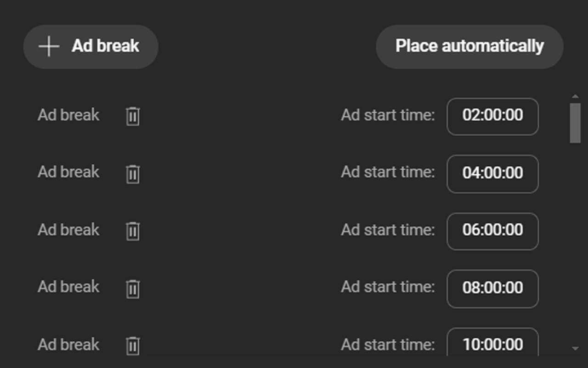Delete the 04:00:00 ad break using its trash icon
The width and height of the screenshot is (588, 368).
pyautogui.click(x=132, y=174)
